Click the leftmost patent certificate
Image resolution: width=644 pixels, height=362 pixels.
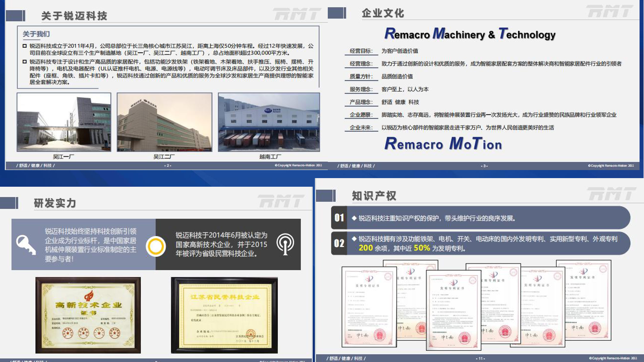pyautogui.click(x=369, y=307)
